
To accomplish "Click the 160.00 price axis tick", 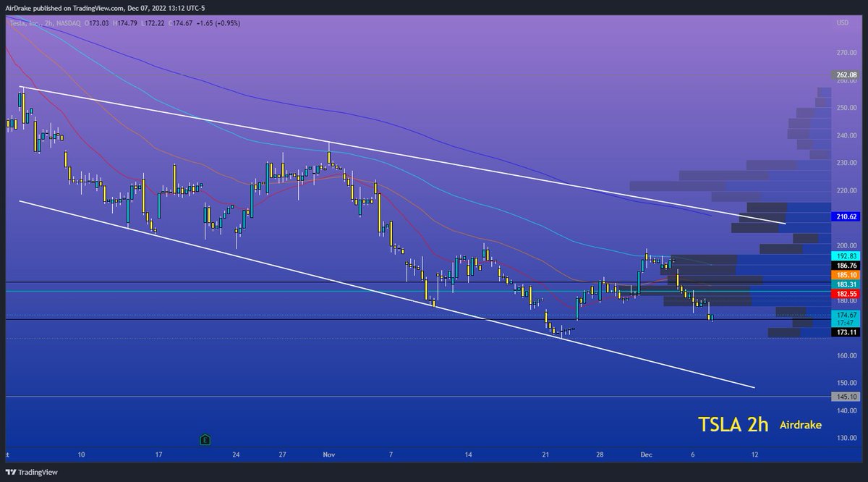I will (x=846, y=355).
